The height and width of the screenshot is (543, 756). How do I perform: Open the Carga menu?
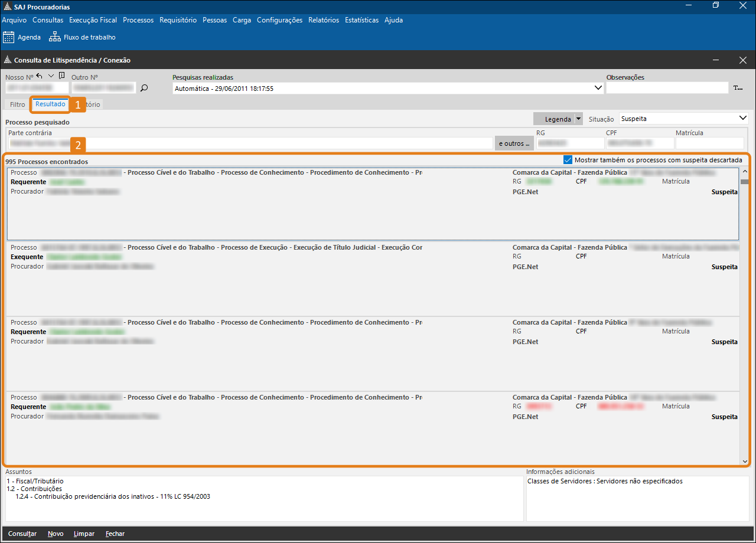pos(242,20)
